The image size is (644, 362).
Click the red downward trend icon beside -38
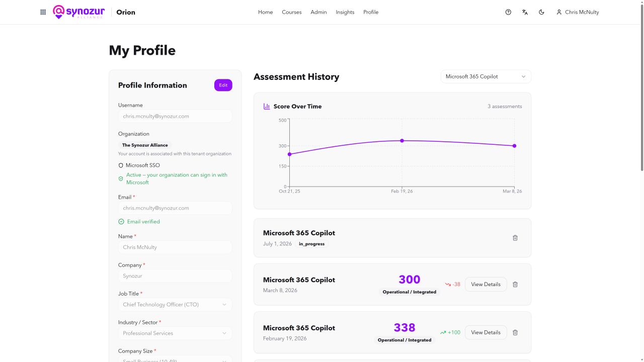point(448,285)
